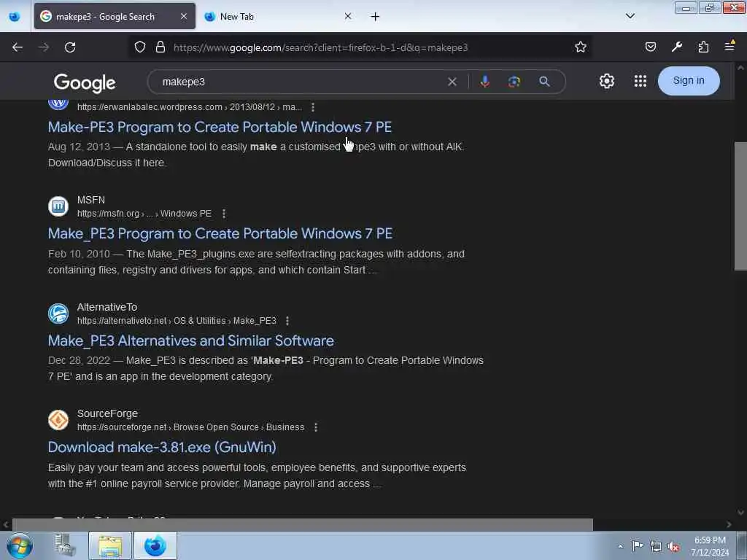Open the network tray icon
Screen dimensions: 747x560
(656, 547)
